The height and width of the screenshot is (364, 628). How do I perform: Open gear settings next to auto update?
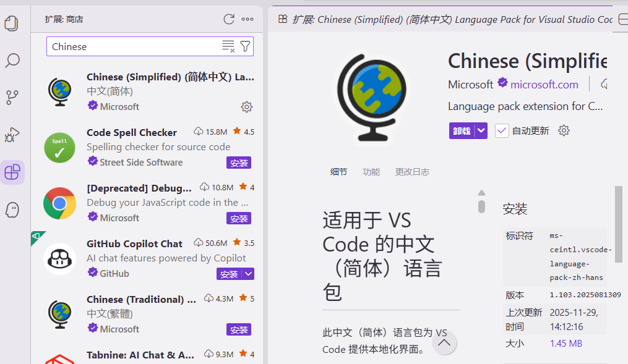pos(564,130)
